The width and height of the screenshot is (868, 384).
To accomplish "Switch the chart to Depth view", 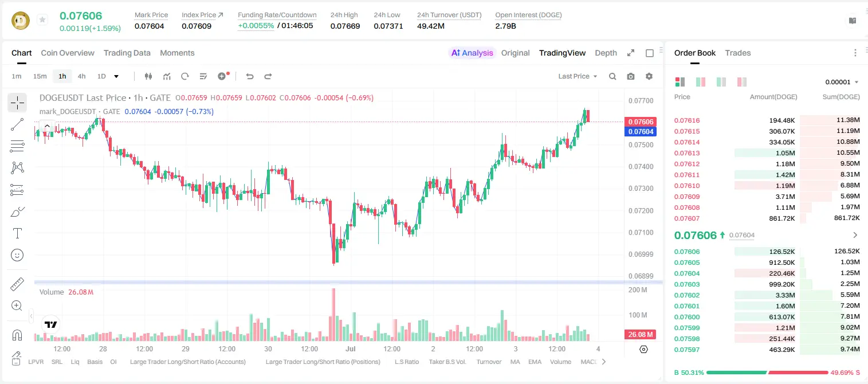I will (606, 53).
